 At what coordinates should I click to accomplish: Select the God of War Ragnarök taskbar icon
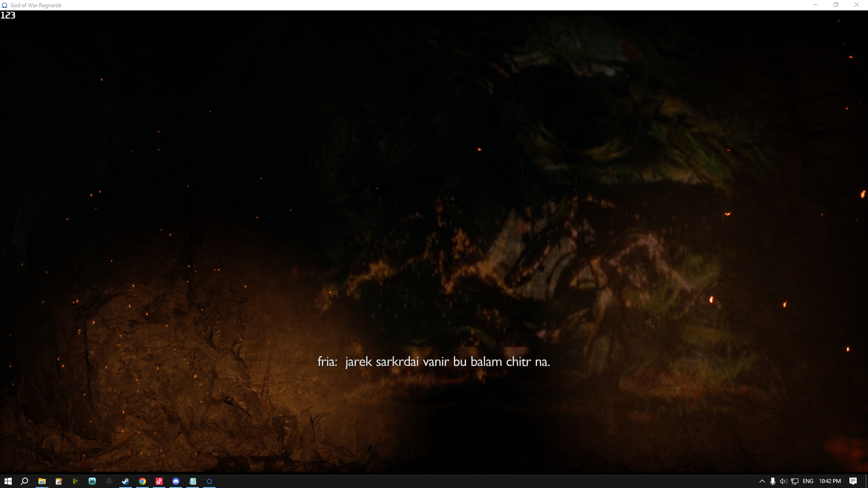coord(209,481)
